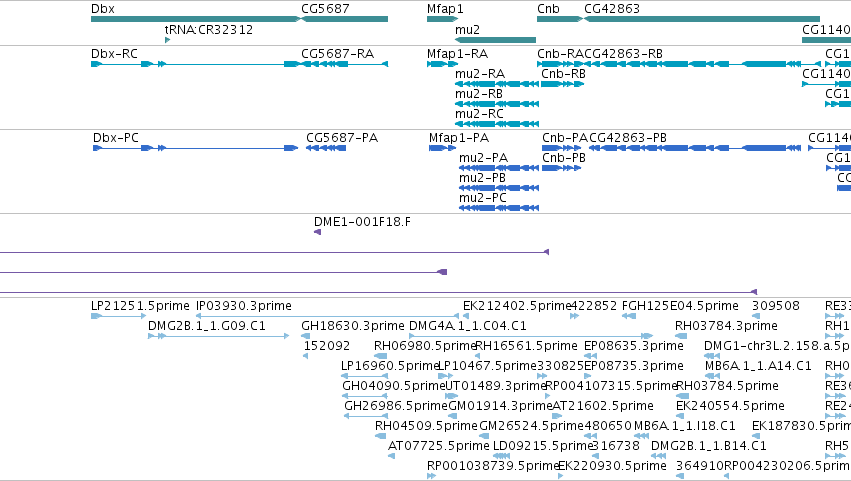This screenshot has height=481, width=851.
Task: Click the 309508 EST label
Action: 776,306
